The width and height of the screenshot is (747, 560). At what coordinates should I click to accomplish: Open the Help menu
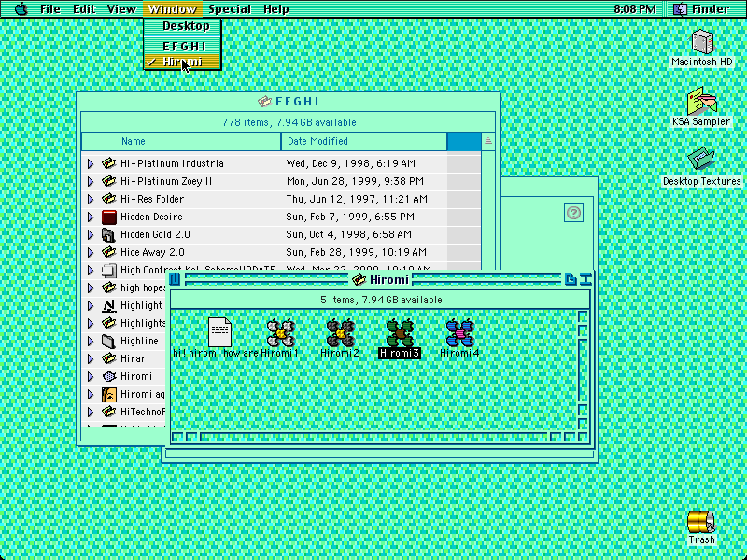[275, 8]
